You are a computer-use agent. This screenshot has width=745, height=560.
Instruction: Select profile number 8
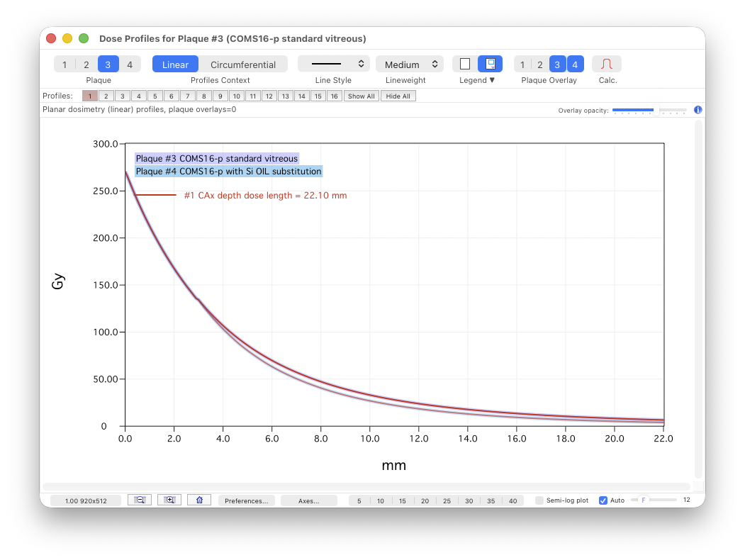204,96
